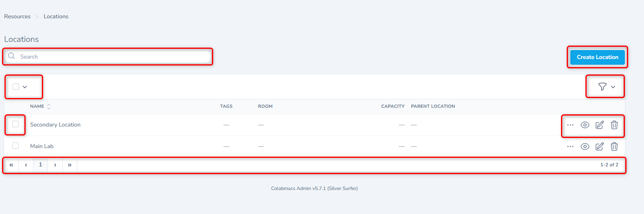Tick the Main Lab row checkbox
The width and height of the screenshot is (644, 214).
(x=15, y=146)
